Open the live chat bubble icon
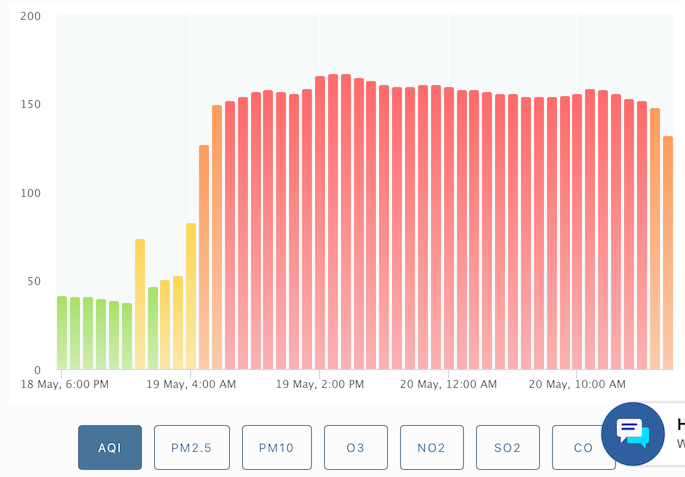Image resolution: width=685 pixels, height=477 pixels. [633, 433]
